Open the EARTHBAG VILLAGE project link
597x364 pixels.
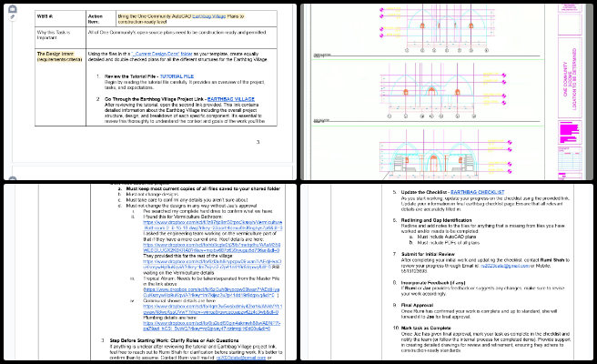click(231, 99)
